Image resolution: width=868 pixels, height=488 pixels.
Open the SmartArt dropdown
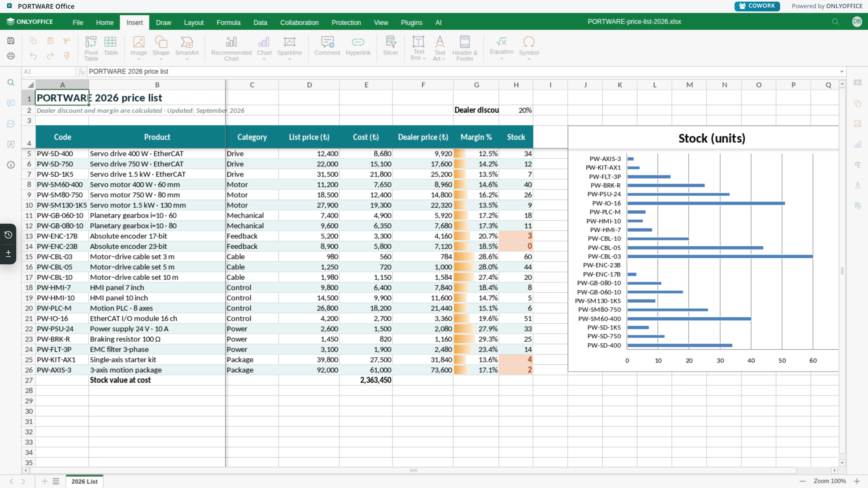pyautogui.click(x=187, y=59)
